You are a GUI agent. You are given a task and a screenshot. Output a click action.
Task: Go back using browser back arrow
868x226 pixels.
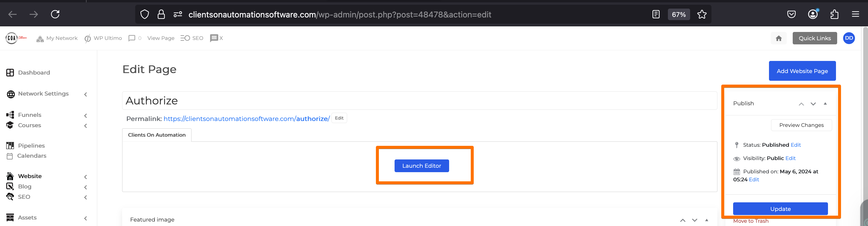(x=12, y=14)
